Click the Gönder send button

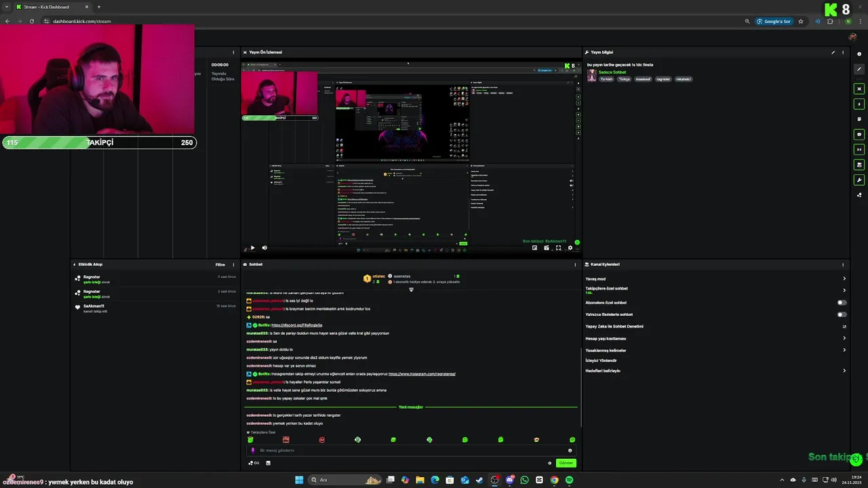point(566,463)
